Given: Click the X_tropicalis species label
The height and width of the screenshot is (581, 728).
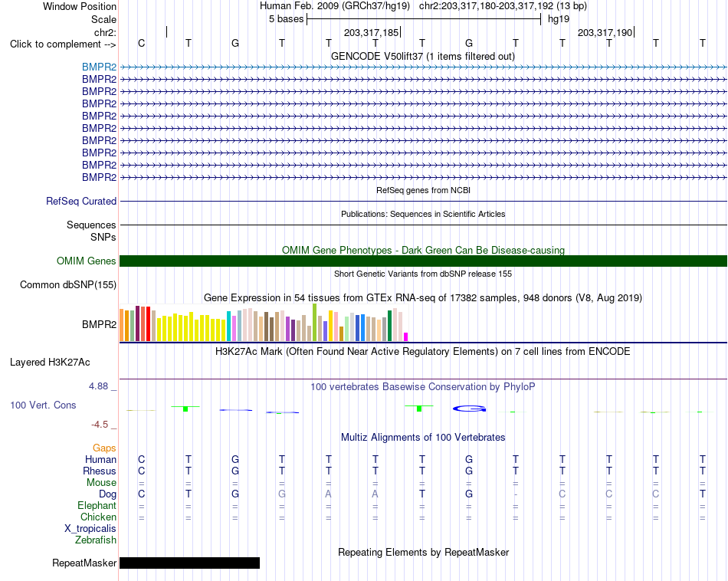Looking at the screenshot, I should coord(90,529).
